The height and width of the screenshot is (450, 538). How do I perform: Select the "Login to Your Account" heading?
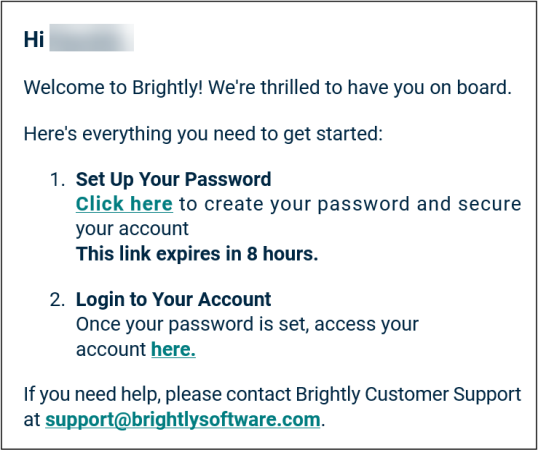coord(173,299)
